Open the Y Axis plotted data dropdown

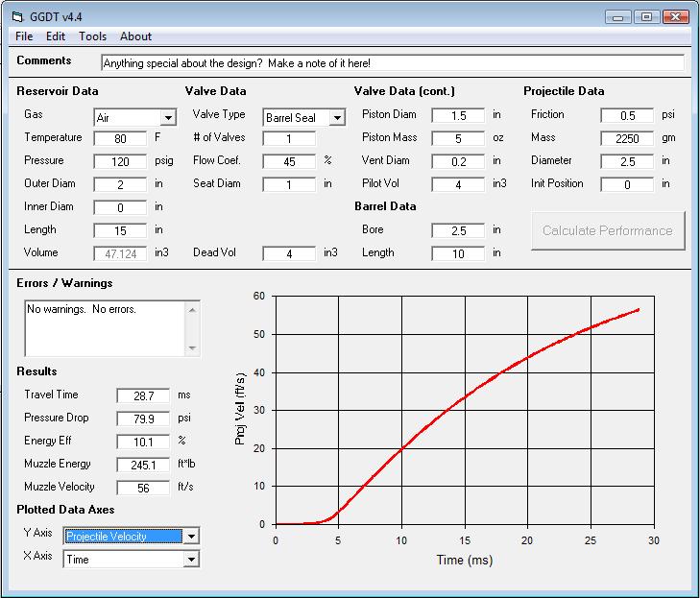191,537
